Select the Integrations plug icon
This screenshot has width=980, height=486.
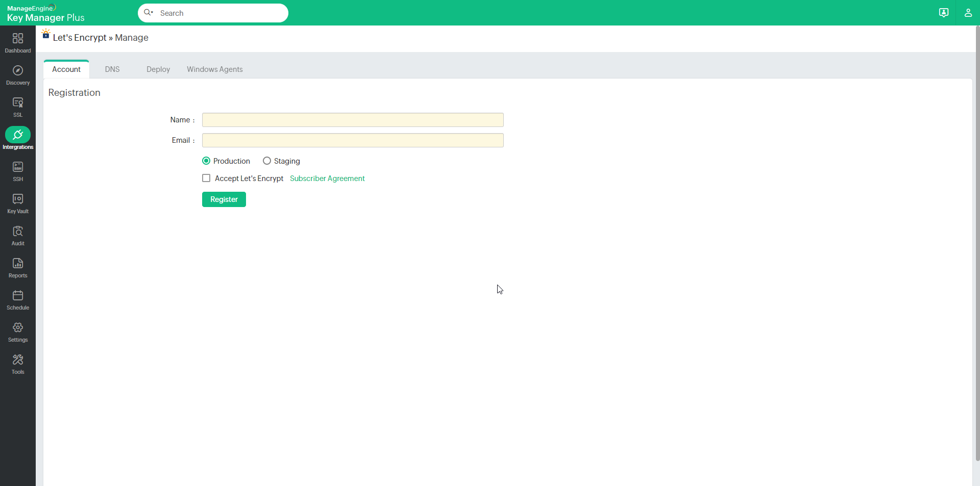[18, 135]
